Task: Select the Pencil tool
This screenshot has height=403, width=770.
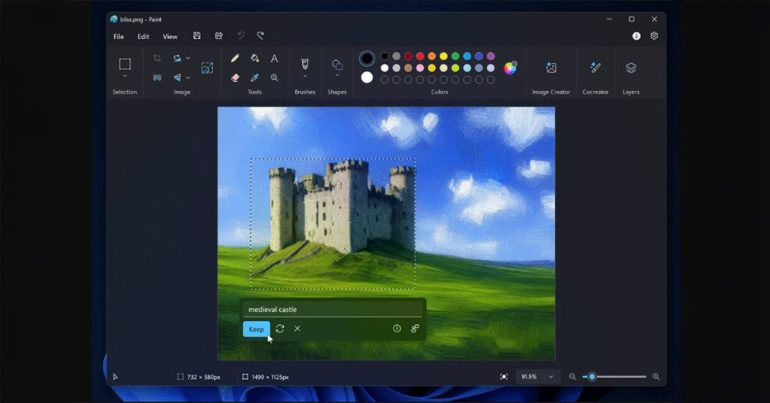Action: pyautogui.click(x=235, y=58)
